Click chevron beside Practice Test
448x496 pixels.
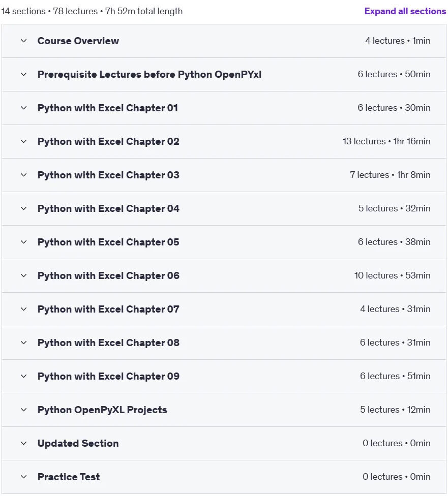[23, 477]
